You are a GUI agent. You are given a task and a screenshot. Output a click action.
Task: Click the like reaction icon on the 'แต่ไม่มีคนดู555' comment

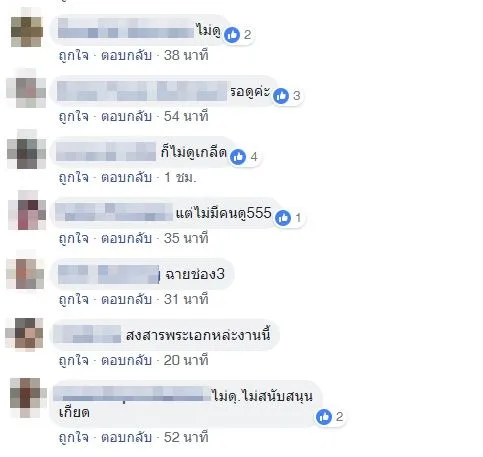point(283,218)
